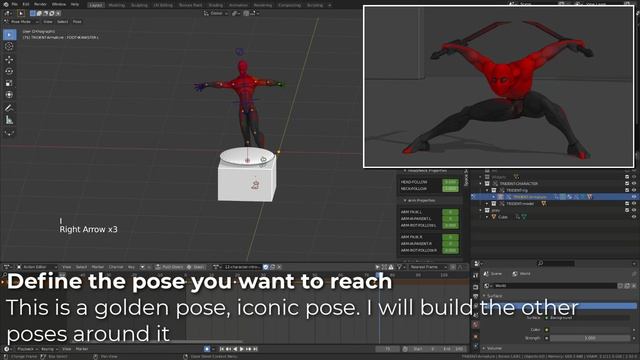Open the Render menu
Viewport: 640px width, 360px height.
40,4
